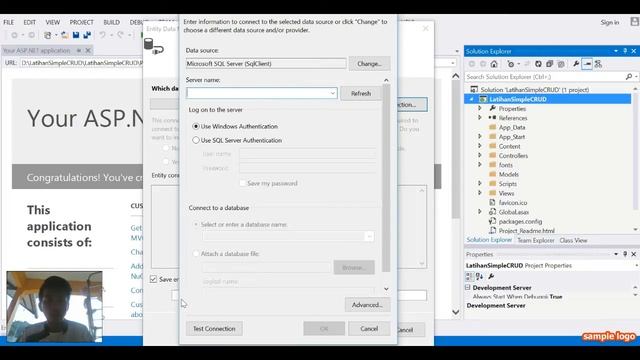Select Use Windows Authentication radio
This screenshot has width=640, height=360.
tap(196, 127)
